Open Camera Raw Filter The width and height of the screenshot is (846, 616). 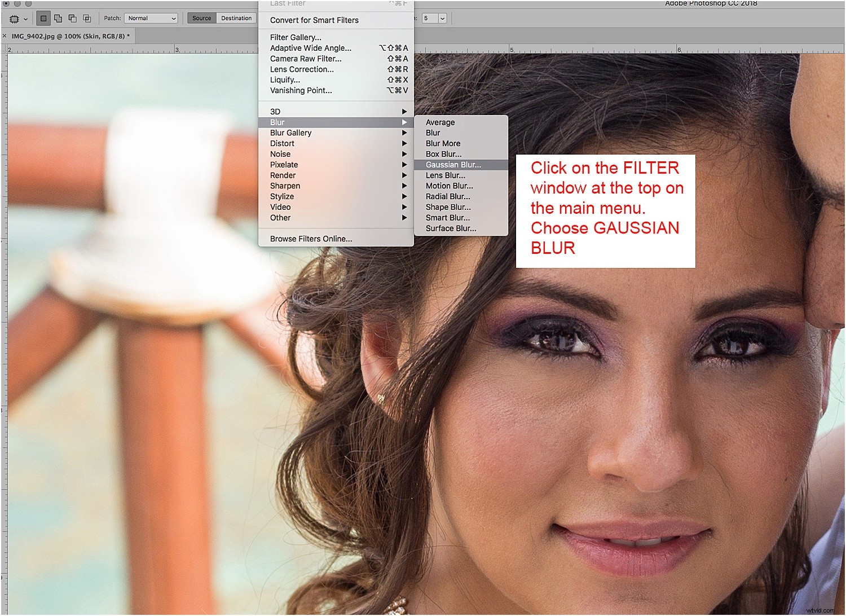pyautogui.click(x=305, y=58)
